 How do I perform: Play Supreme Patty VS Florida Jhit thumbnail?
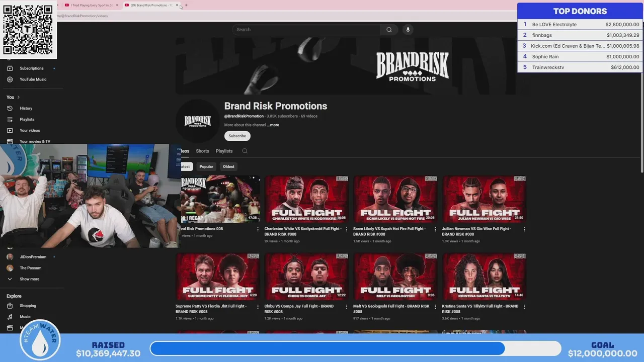click(x=217, y=277)
